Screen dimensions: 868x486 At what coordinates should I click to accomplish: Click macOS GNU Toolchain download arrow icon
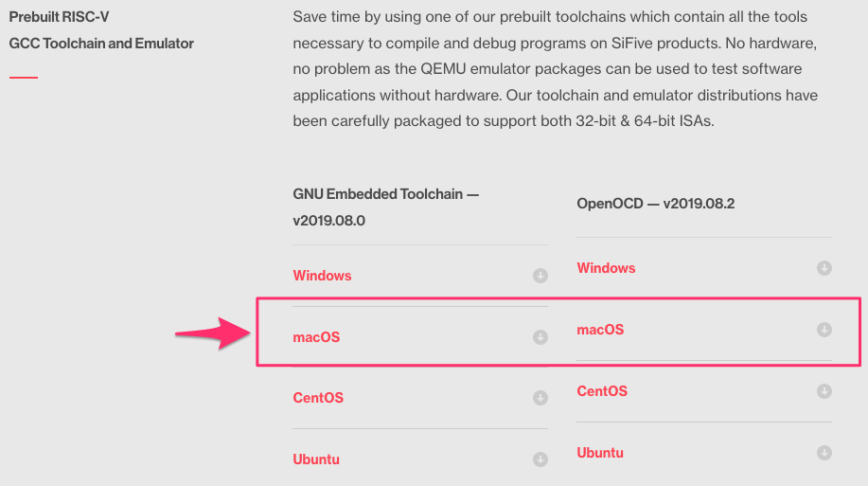pos(540,337)
